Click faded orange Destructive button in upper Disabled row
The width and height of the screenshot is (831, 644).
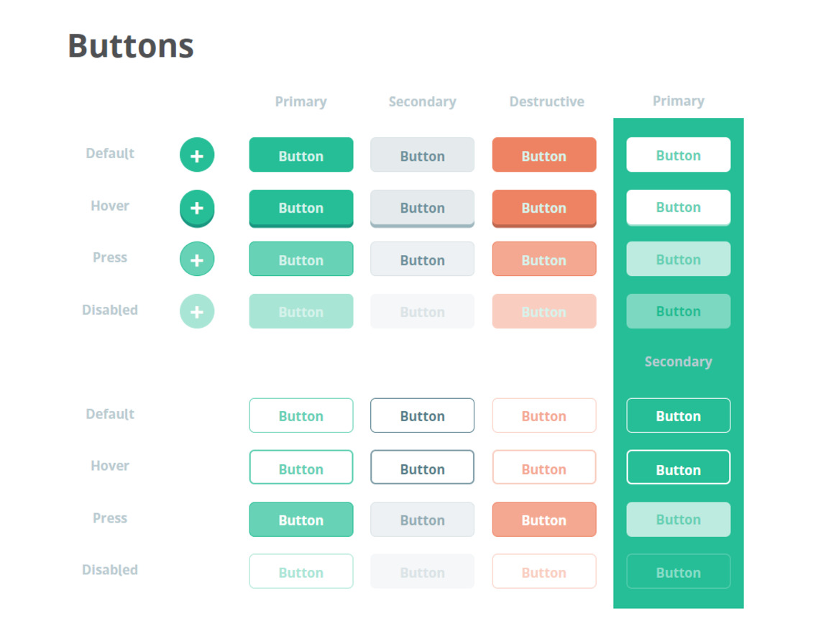(544, 311)
